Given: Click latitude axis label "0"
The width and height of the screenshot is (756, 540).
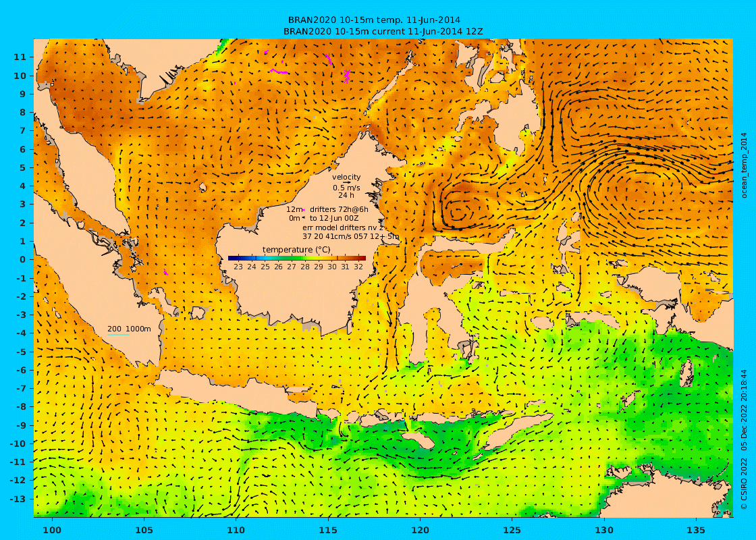Looking at the screenshot, I should point(23,259).
